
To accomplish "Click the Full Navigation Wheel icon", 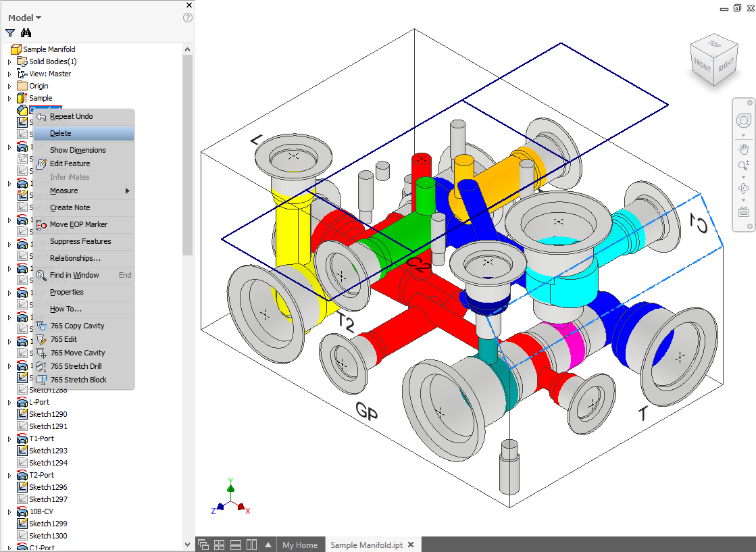I will (743, 120).
